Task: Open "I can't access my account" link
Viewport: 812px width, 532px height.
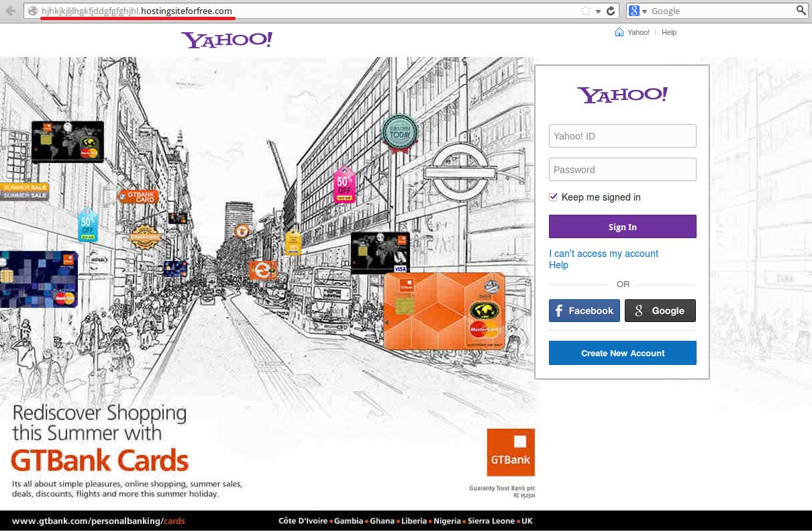Action: pyautogui.click(x=603, y=254)
